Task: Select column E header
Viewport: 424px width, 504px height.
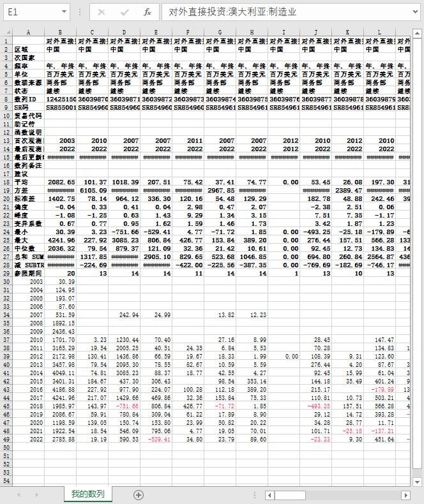Action: tap(156, 32)
